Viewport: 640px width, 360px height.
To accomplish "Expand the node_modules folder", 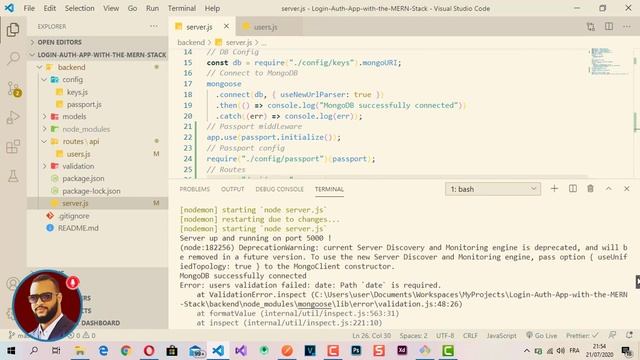I will (98, 129).
